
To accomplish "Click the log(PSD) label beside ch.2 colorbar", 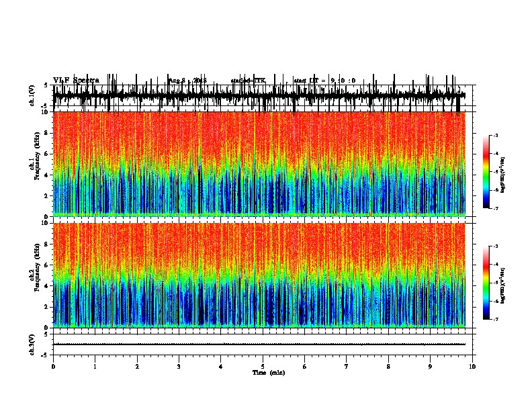I will (x=502, y=285).
